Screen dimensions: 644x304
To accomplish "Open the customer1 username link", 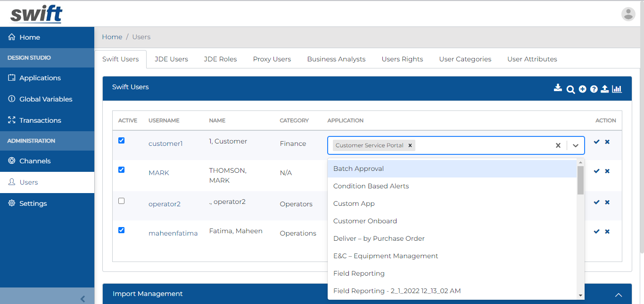I will tap(165, 143).
